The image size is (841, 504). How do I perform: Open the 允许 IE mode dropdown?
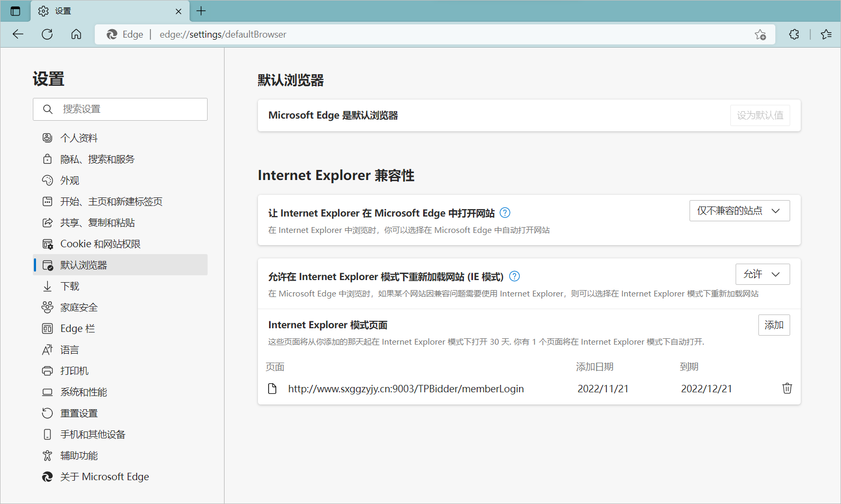(763, 274)
